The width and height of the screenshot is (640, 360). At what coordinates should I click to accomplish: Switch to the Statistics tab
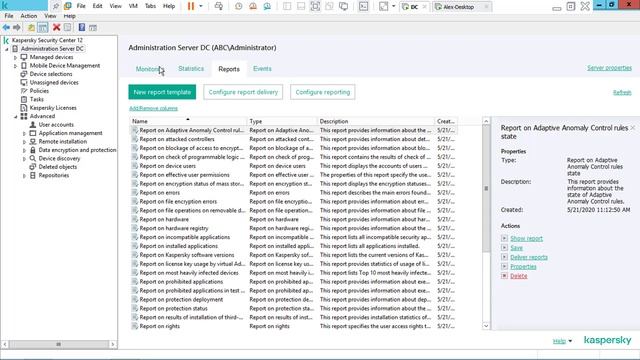191,69
